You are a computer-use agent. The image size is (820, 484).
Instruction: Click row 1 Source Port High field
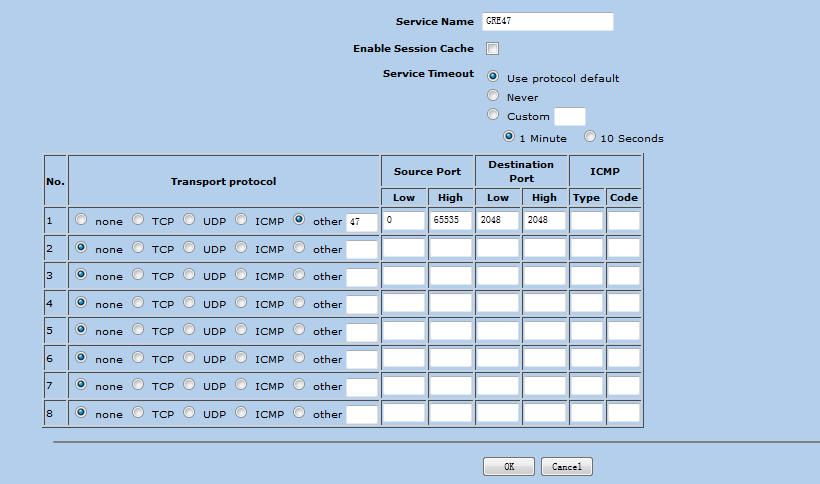click(450, 220)
